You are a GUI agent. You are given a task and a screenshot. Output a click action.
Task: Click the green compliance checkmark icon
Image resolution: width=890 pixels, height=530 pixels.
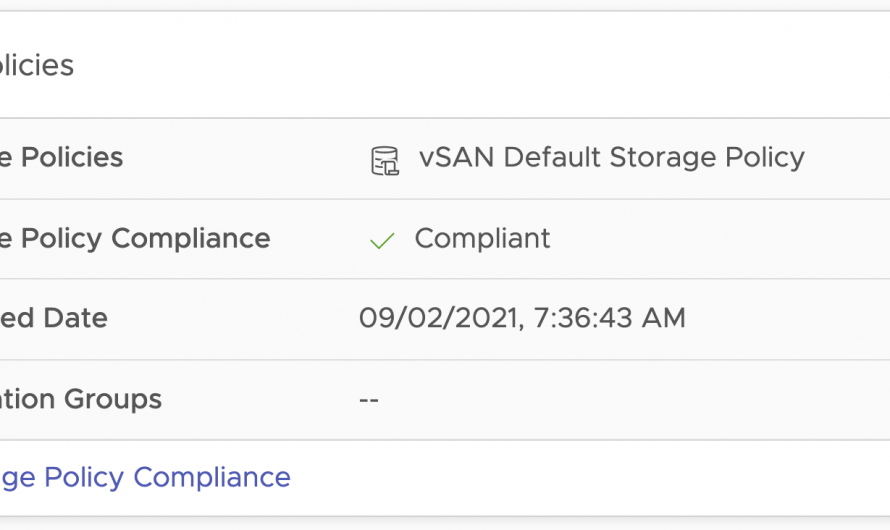click(x=382, y=241)
